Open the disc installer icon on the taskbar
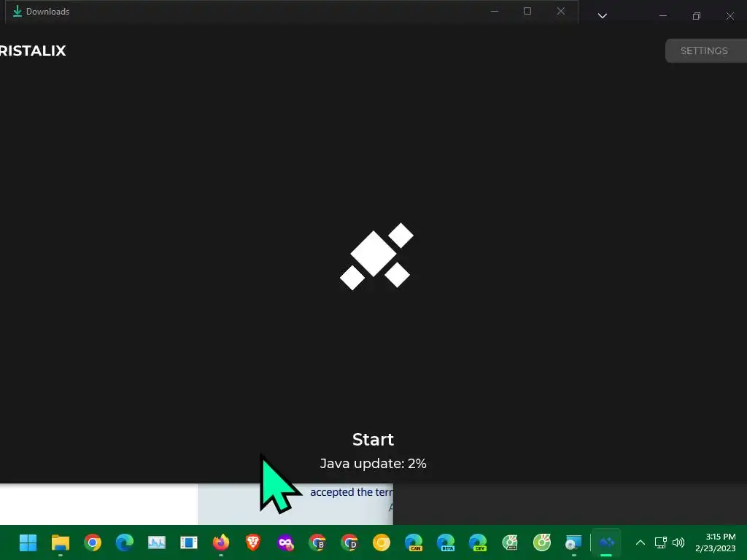This screenshot has height=560, width=747. click(573, 542)
